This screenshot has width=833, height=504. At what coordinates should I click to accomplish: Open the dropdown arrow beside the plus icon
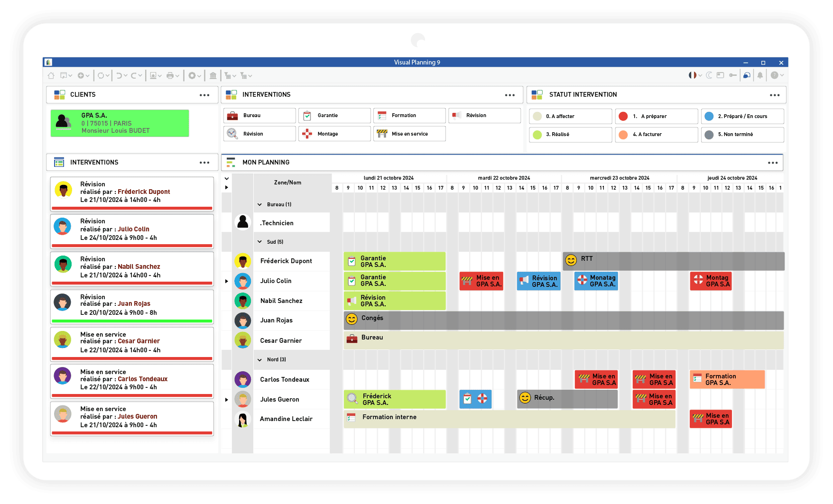88,76
